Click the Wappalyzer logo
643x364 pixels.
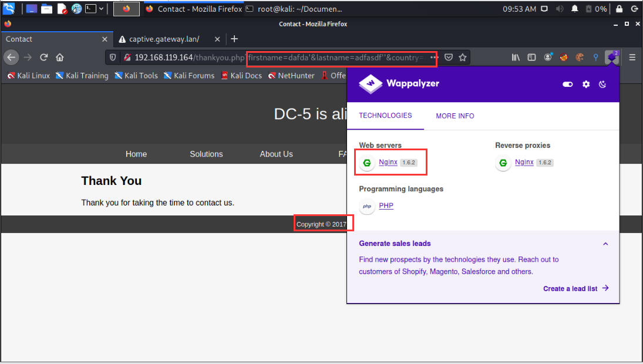[399, 84]
